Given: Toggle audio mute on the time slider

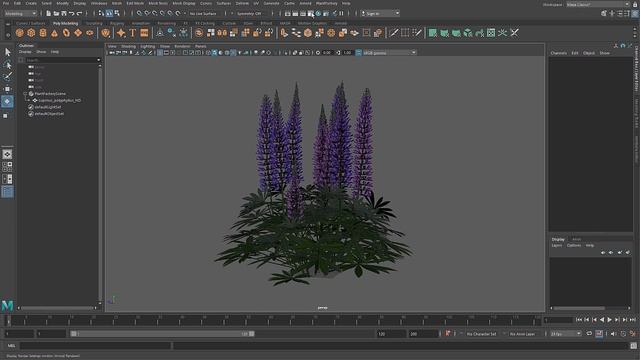Looking at the screenshot, I should pos(613,334).
